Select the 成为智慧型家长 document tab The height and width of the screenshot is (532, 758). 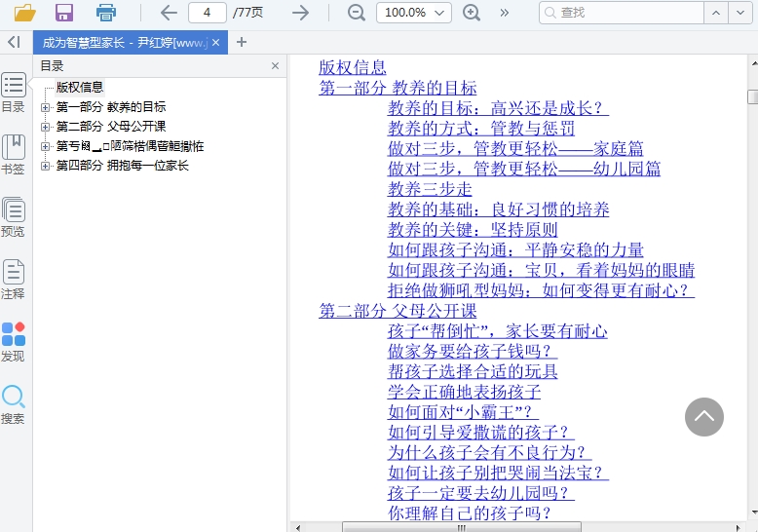tap(124, 43)
